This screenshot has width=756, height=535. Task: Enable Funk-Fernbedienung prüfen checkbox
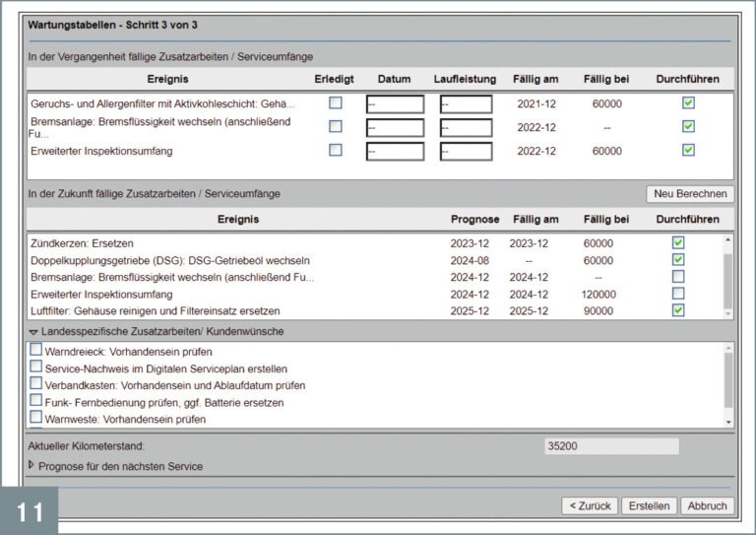[36, 401]
